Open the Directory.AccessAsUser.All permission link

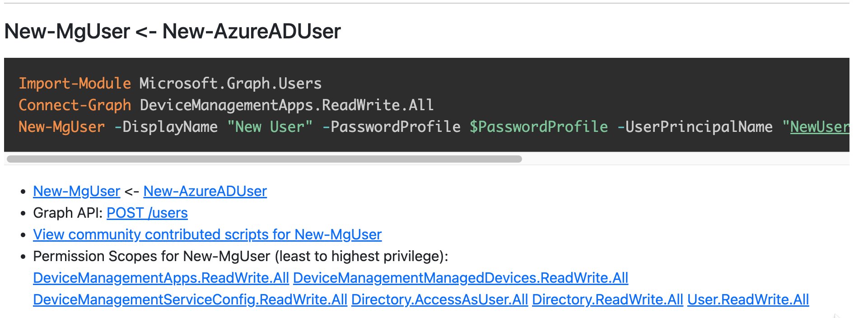point(439,299)
